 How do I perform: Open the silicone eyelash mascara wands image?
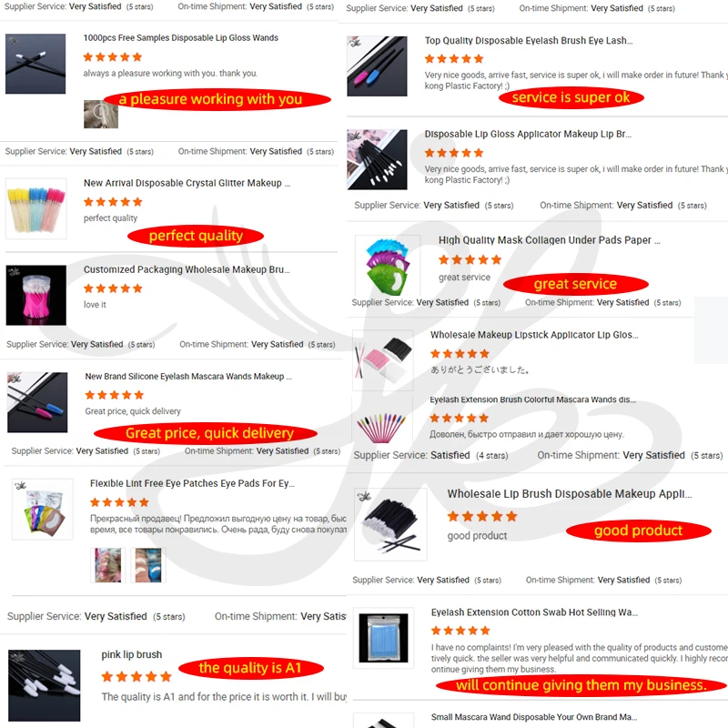point(37,402)
